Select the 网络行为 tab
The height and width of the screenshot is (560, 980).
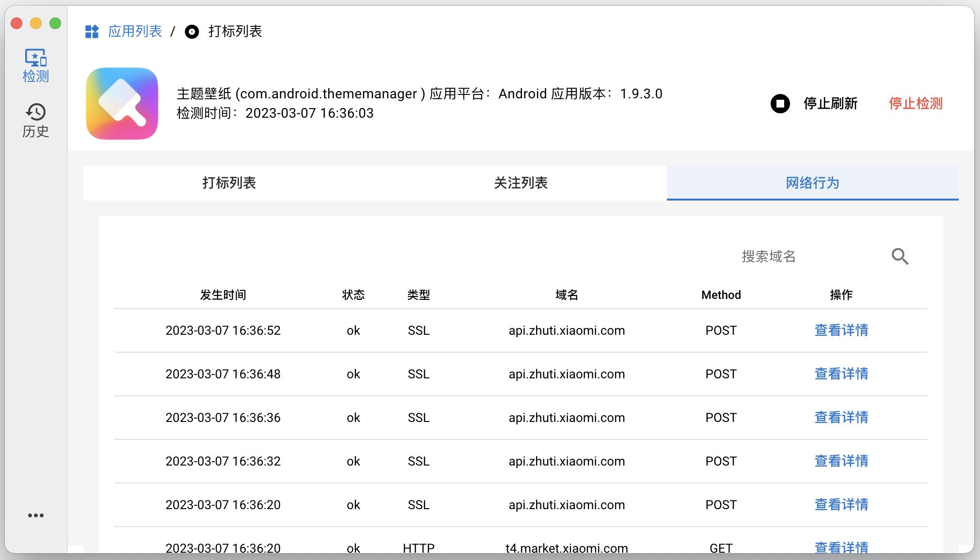tap(813, 183)
